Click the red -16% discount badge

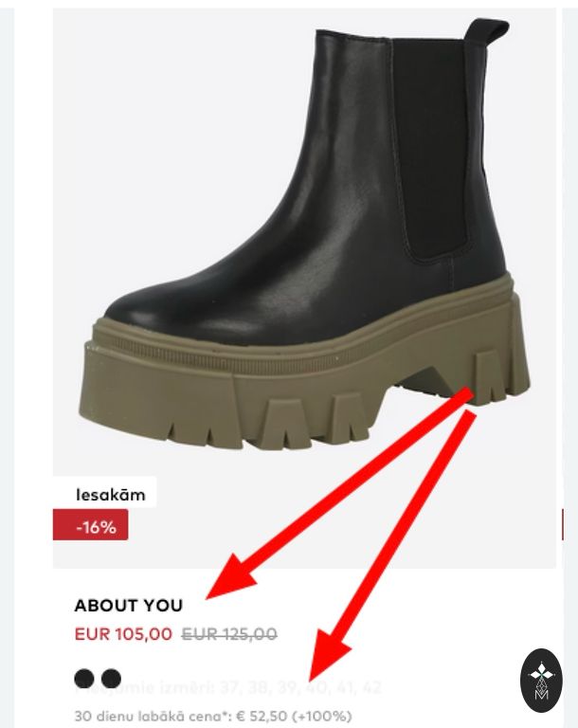[x=91, y=525]
